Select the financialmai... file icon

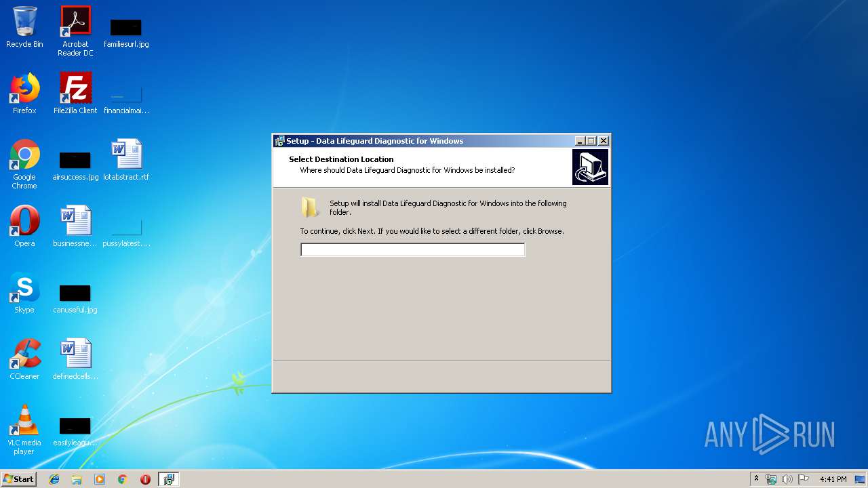coord(126,99)
